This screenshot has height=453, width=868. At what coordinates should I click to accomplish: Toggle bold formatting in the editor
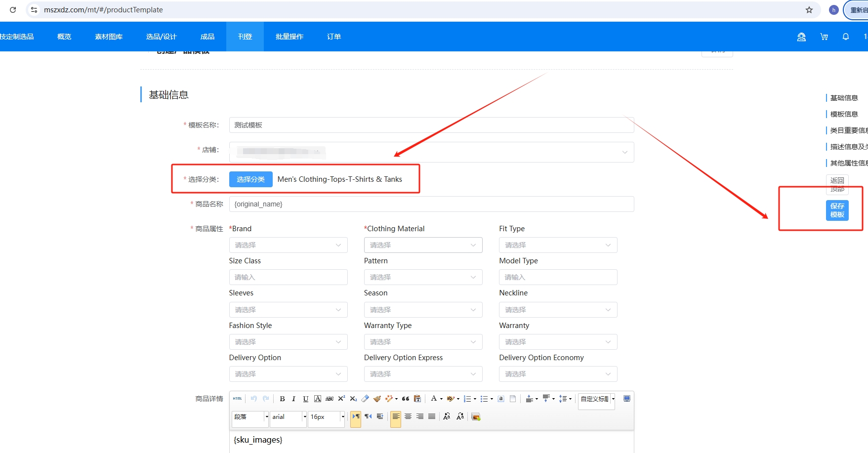point(282,399)
